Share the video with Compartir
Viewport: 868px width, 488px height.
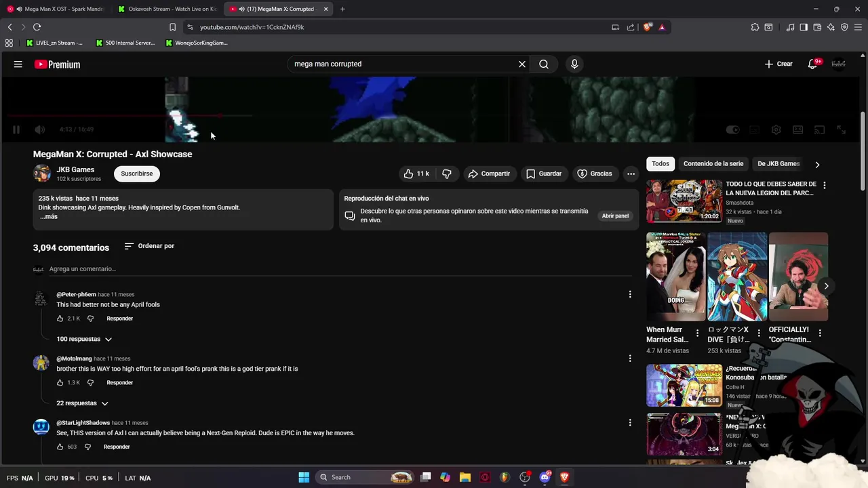[x=489, y=174]
